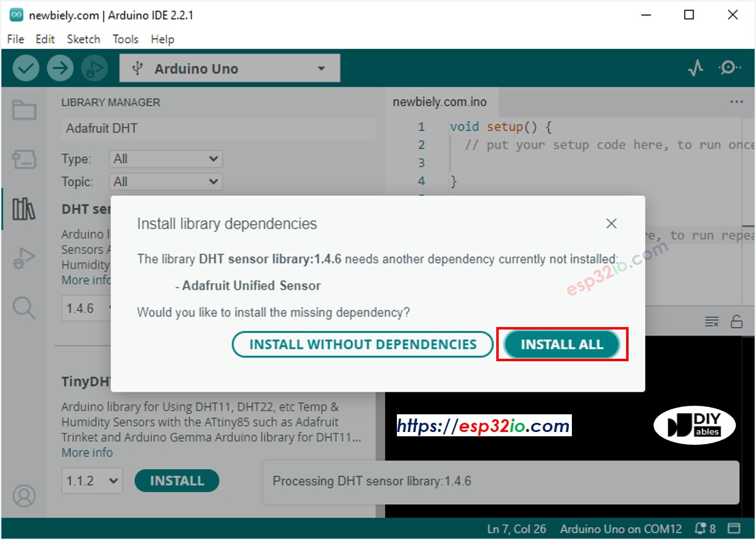The image size is (756, 540).
Task: Click the Upload arrow button
Action: pos(60,68)
